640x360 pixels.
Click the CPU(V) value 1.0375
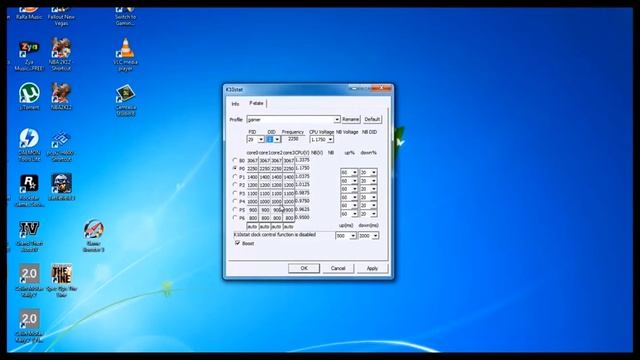coord(302,176)
